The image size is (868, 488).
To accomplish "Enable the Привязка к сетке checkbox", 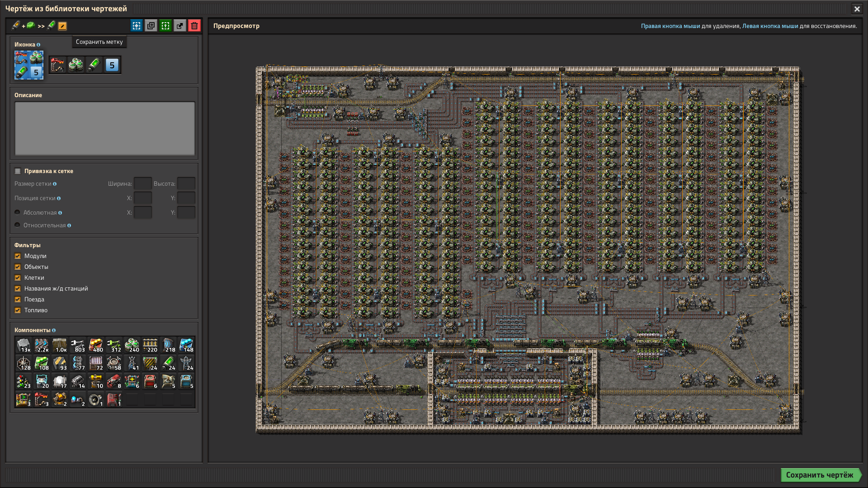I will pyautogui.click(x=18, y=171).
